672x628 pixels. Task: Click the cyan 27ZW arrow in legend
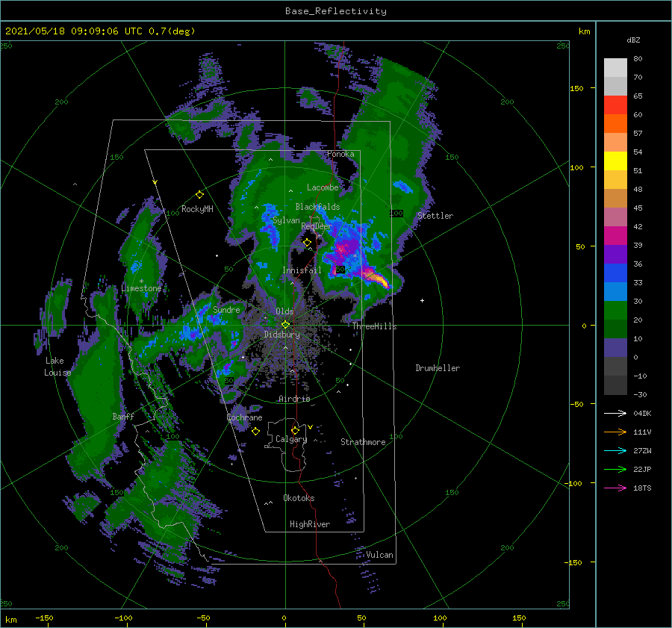click(615, 450)
